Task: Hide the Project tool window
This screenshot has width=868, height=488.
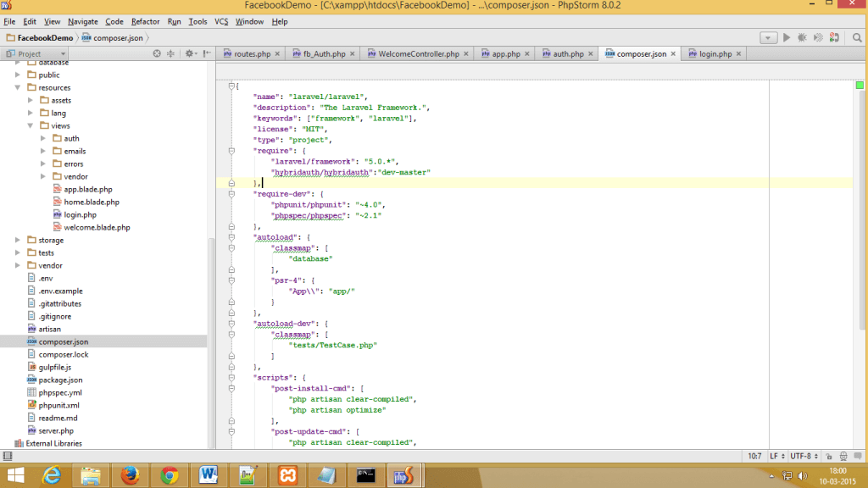Action: point(207,53)
